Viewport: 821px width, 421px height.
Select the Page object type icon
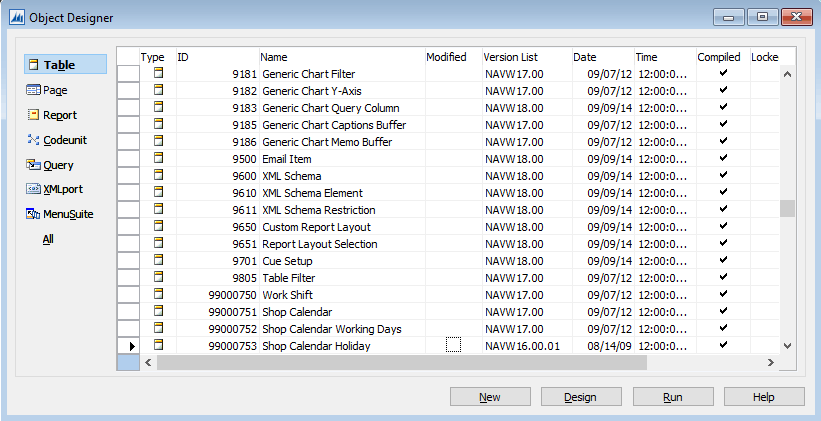pos(34,90)
